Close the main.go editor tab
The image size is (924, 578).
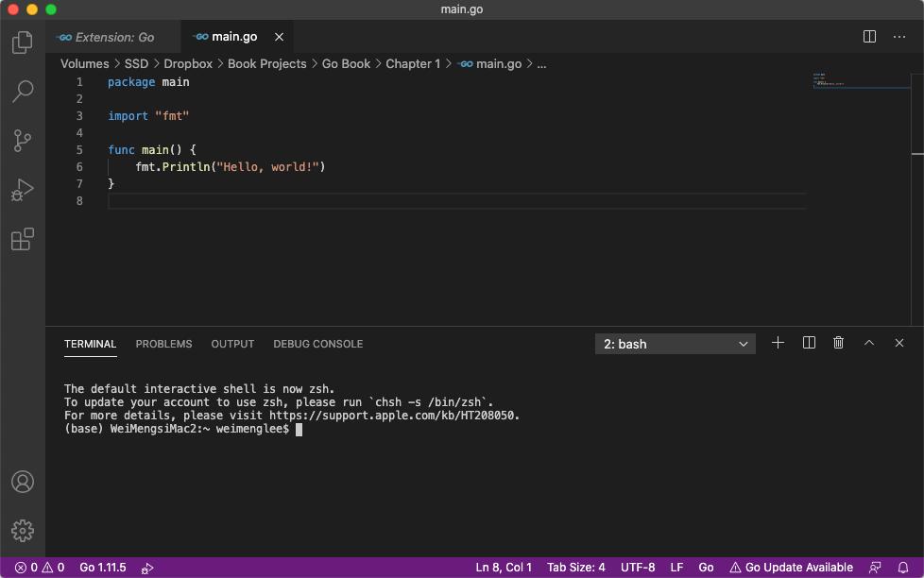tap(279, 37)
